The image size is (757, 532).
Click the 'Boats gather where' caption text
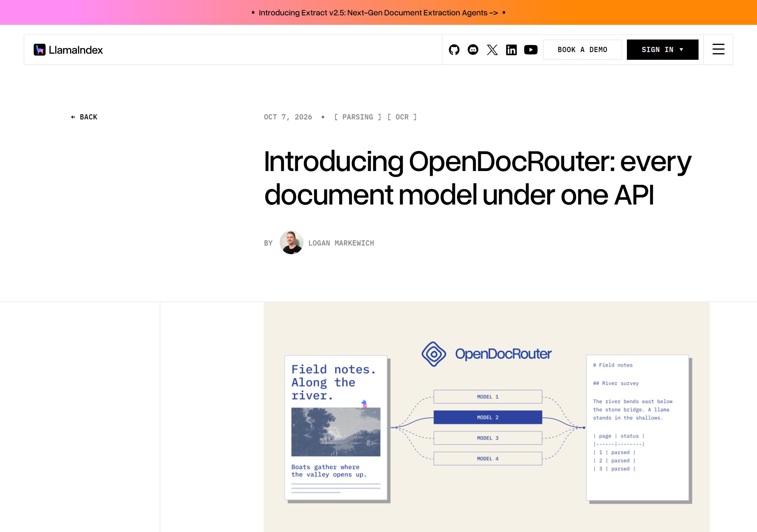[x=325, y=467]
